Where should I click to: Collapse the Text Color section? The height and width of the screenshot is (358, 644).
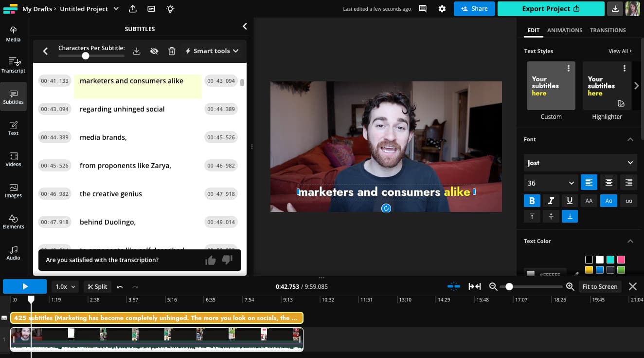(630, 241)
